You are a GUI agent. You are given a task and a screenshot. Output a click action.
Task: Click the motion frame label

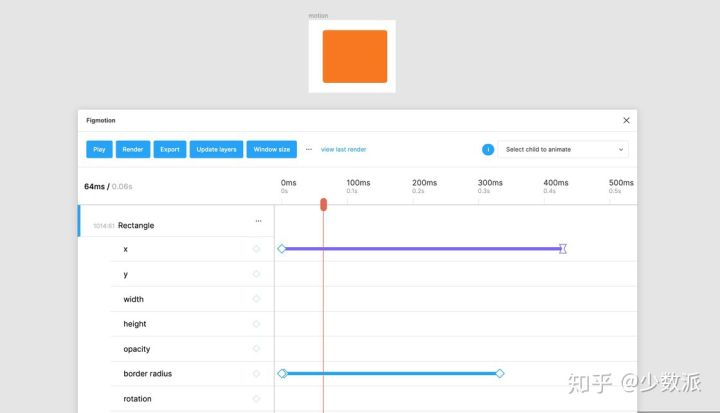coord(318,16)
